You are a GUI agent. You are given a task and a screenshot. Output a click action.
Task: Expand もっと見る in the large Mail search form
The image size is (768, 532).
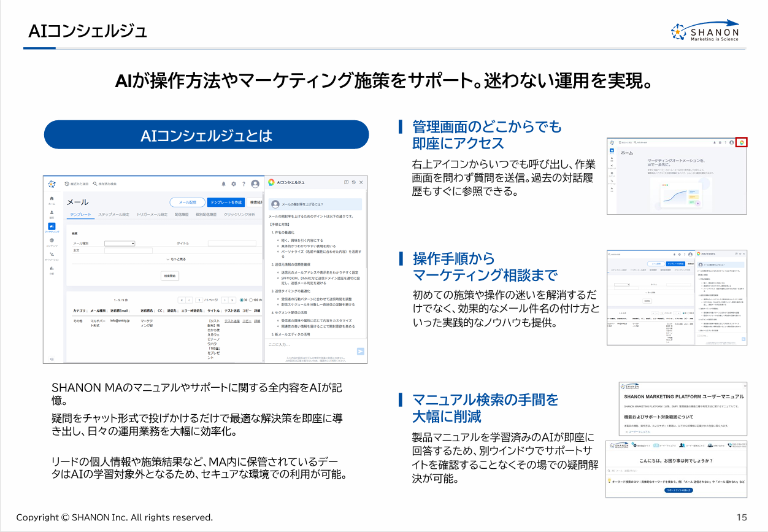pyautogui.click(x=177, y=259)
